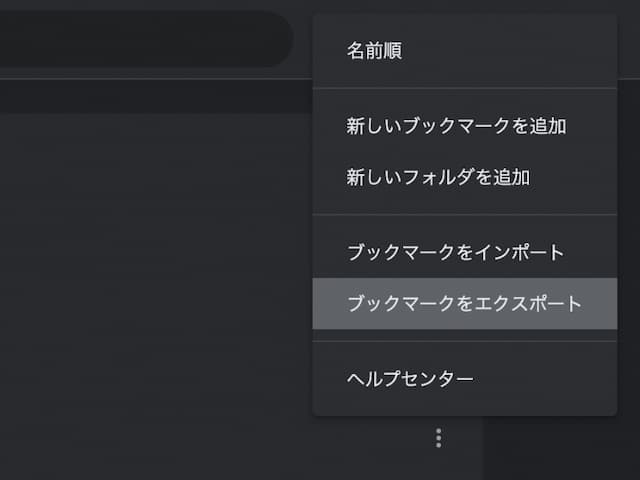Export bookmarks using the menu option

tap(464, 304)
